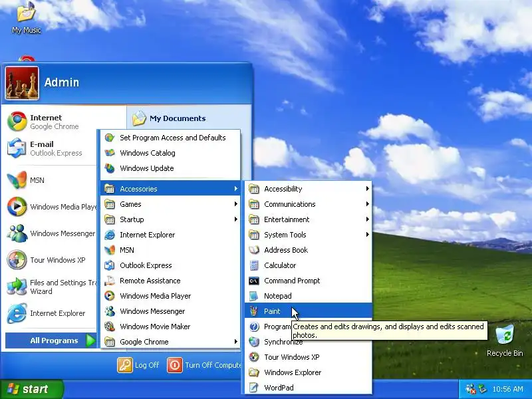Expand the Google Chrome programs folder
532x399 pixels.
(x=170, y=342)
